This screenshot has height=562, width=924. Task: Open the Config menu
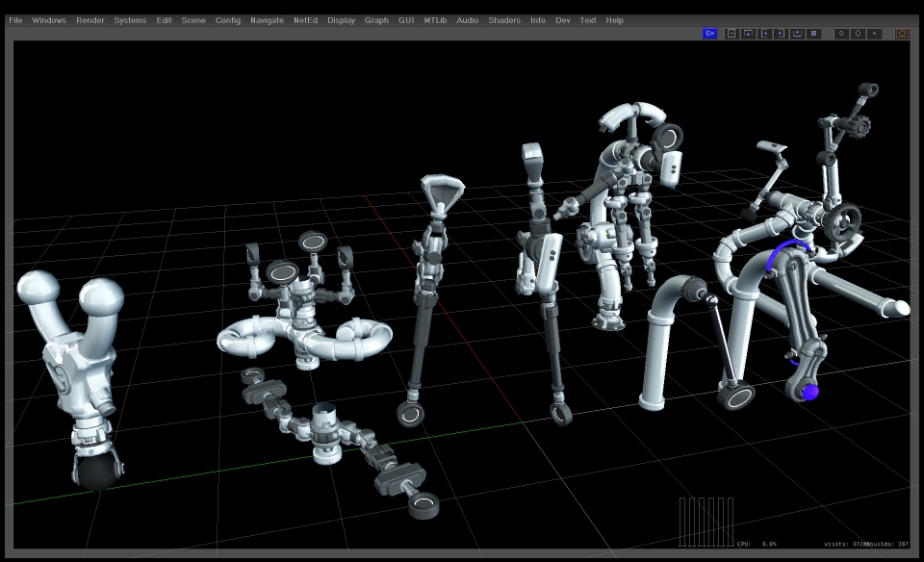point(228,20)
